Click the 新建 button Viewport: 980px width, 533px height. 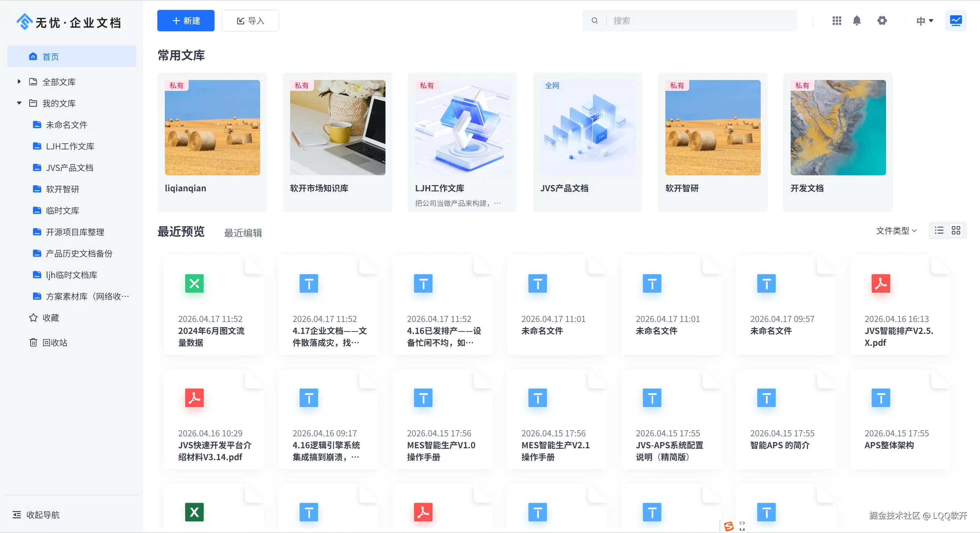click(x=186, y=20)
